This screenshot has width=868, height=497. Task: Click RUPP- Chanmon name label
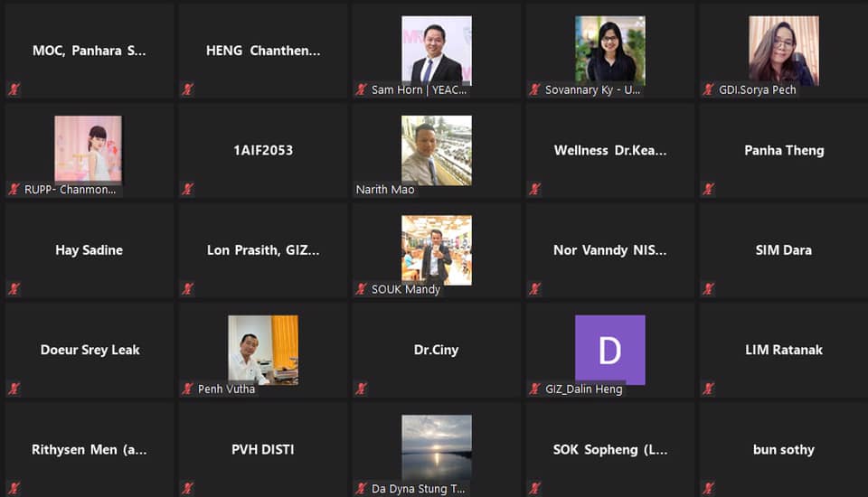70,189
